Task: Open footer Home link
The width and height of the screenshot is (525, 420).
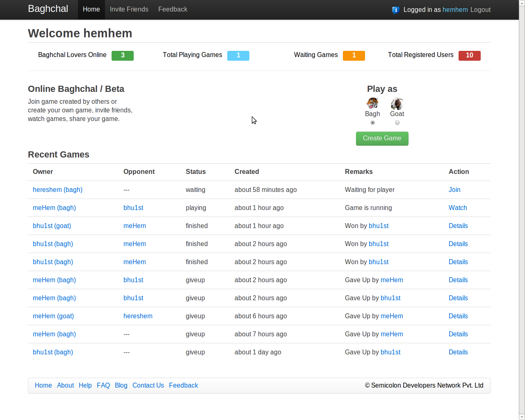Action: pos(43,386)
